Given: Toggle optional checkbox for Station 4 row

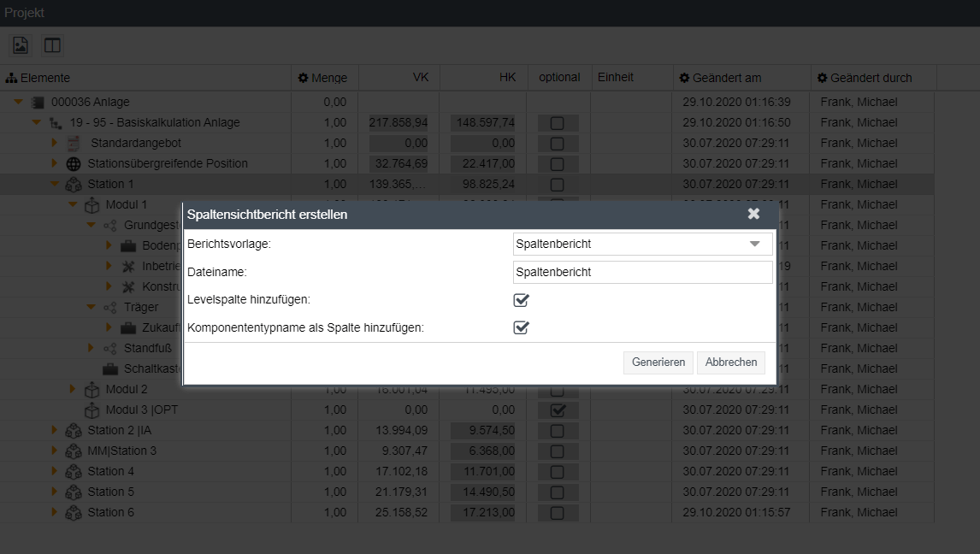Looking at the screenshot, I should click(x=557, y=472).
